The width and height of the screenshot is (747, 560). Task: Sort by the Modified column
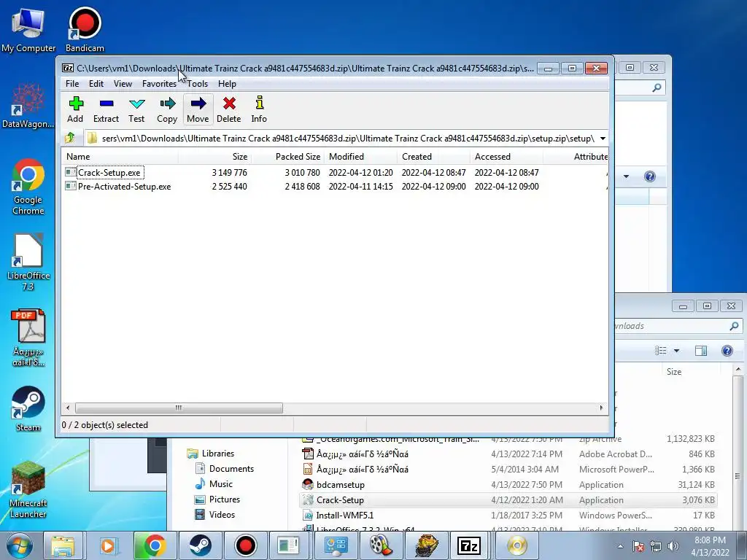tap(360, 157)
